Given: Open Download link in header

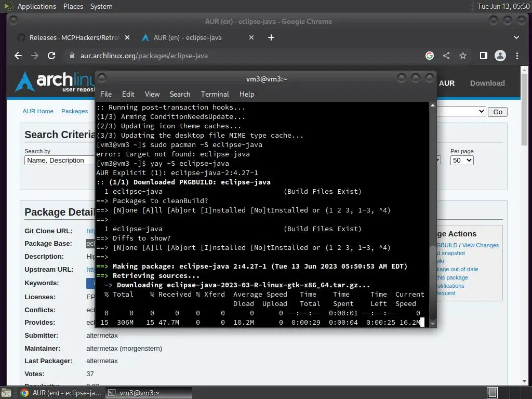Looking at the screenshot, I should pos(487,83).
